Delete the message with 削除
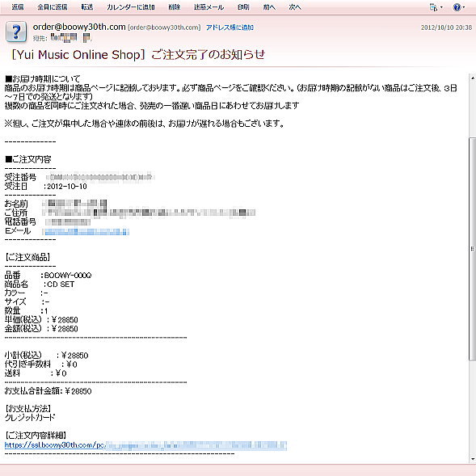This screenshot has width=476, height=476. (175, 7)
